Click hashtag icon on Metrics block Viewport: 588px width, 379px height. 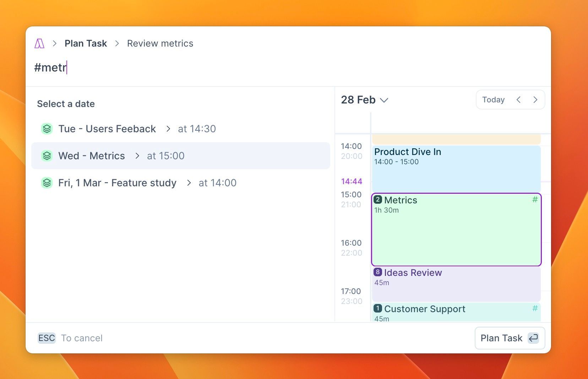pyautogui.click(x=535, y=200)
